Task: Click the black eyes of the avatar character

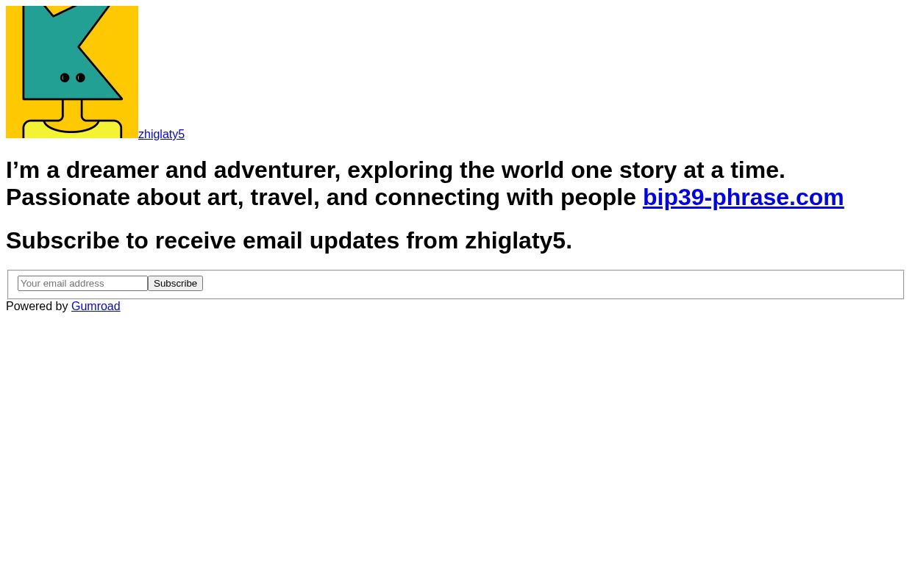Action: (x=72, y=78)
